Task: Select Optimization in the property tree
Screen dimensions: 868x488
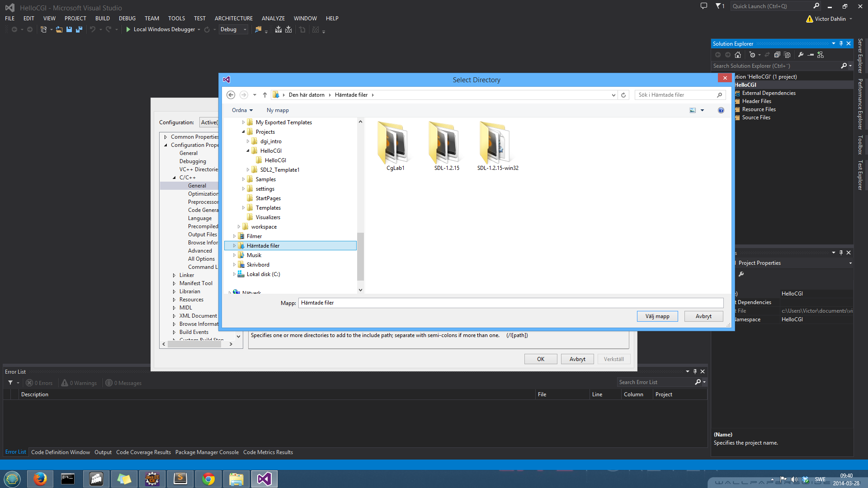Action: pyautogui.click(x=203, y=194)
